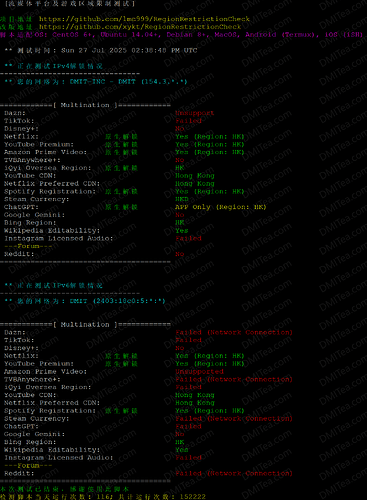
Task: Click the Steam Currency HKD value
Action: pyautogui.click(x=182, y=199)
